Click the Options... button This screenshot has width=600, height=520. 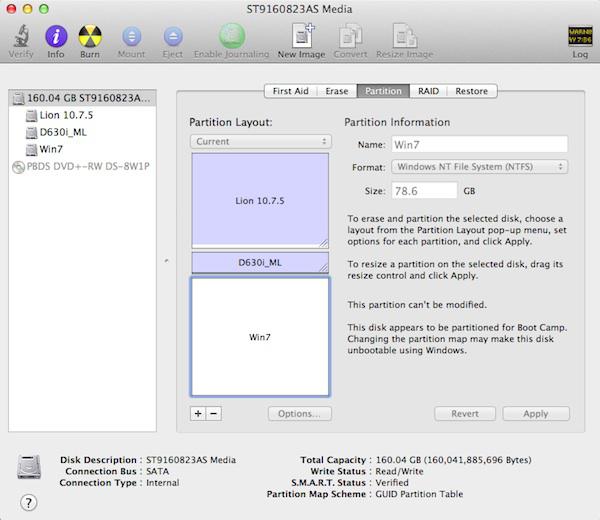[x=299, y=413]
